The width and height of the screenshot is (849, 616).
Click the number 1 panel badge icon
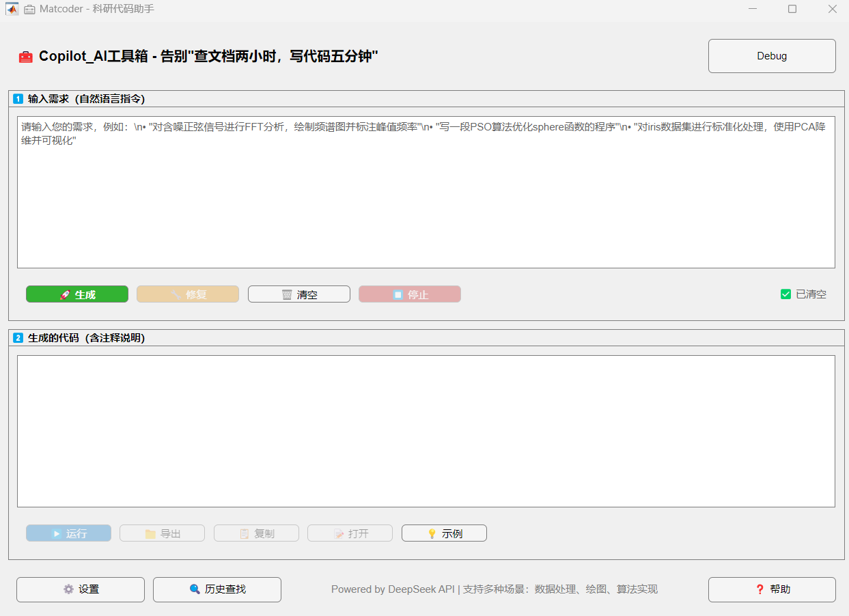(x=18, y=99)
